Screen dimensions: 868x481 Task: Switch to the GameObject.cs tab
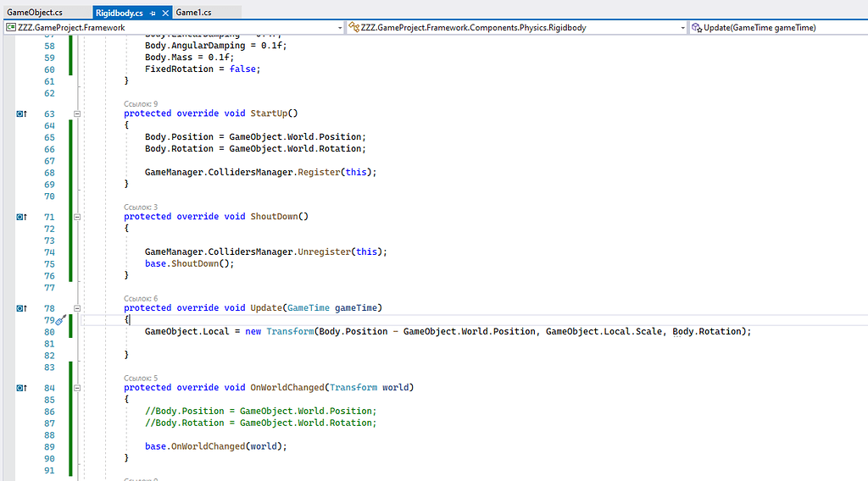click(x=34, y=13)
